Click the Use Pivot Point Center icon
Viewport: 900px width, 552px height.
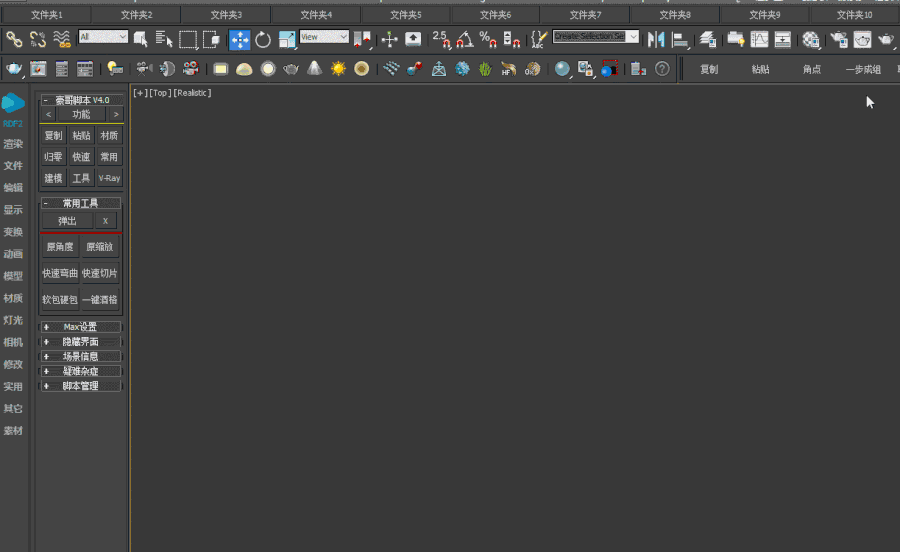[362, 39]
